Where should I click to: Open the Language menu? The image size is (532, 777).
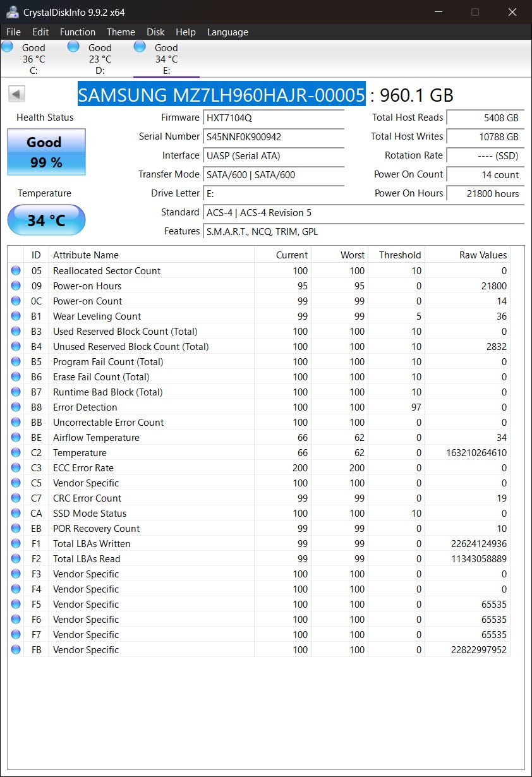pyautogui.click(x=227, y=32)
